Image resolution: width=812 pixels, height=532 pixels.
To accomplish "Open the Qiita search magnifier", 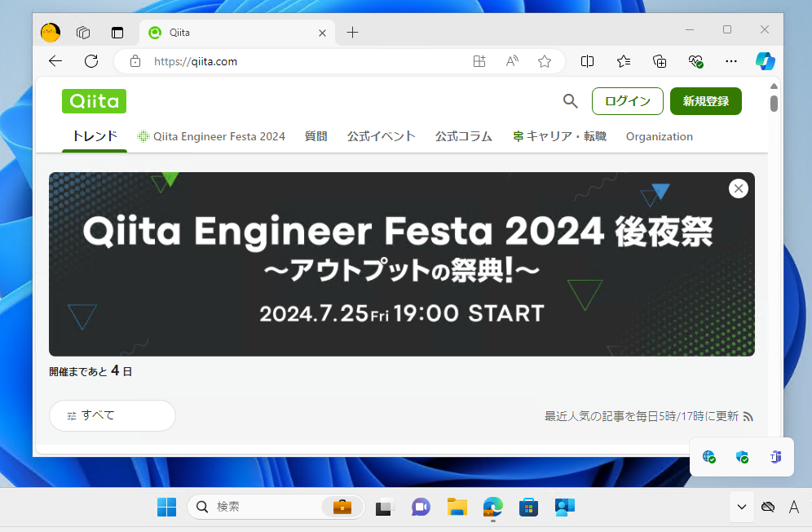I will pyautogui.click(x=570, y=101).
